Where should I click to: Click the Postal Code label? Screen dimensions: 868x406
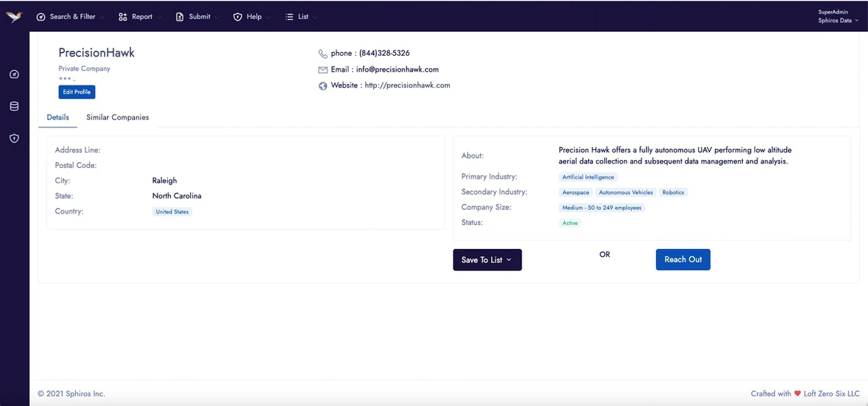coord(75,166)
